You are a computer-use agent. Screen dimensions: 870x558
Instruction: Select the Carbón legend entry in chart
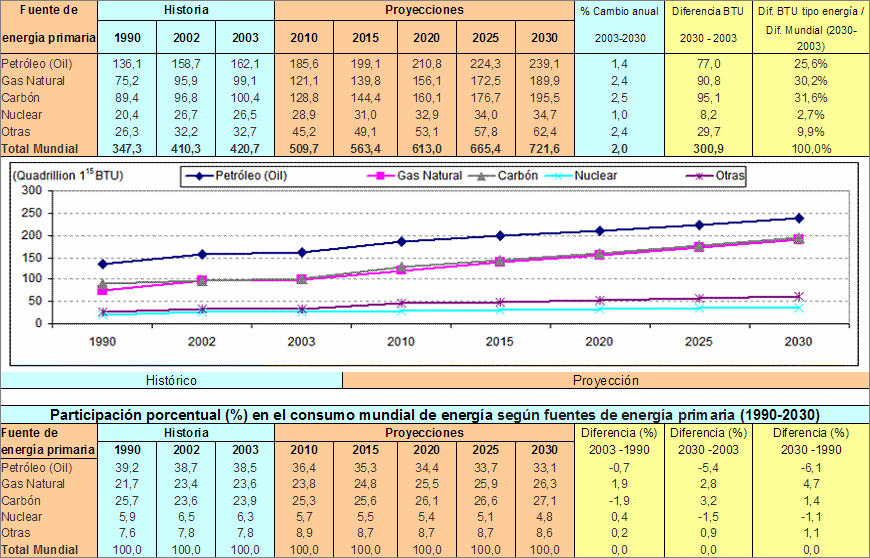click(x=517, y=176)
